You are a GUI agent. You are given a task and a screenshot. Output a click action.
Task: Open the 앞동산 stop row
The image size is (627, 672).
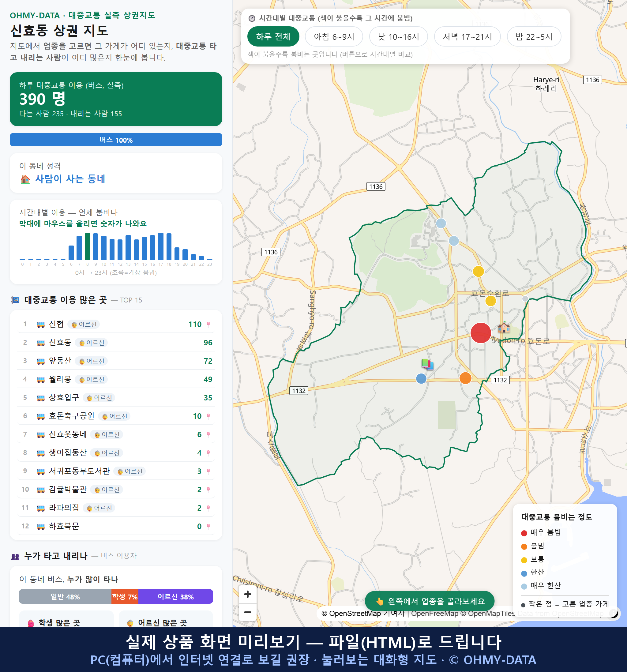116,361
